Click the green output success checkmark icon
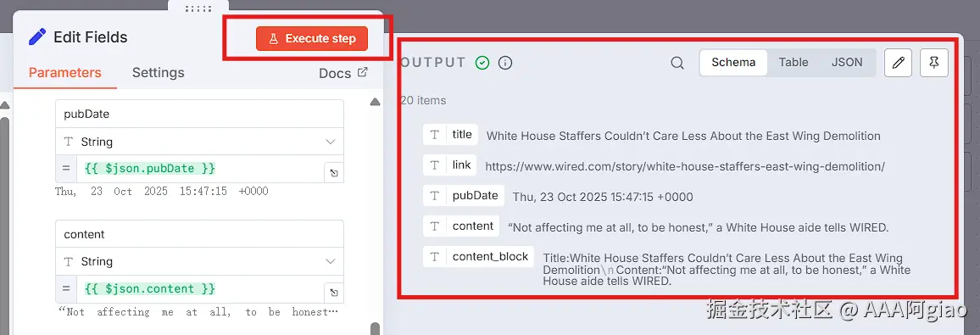Image resolution: width=980 pixels, height=335 pixels. click(x=482, y=63)
